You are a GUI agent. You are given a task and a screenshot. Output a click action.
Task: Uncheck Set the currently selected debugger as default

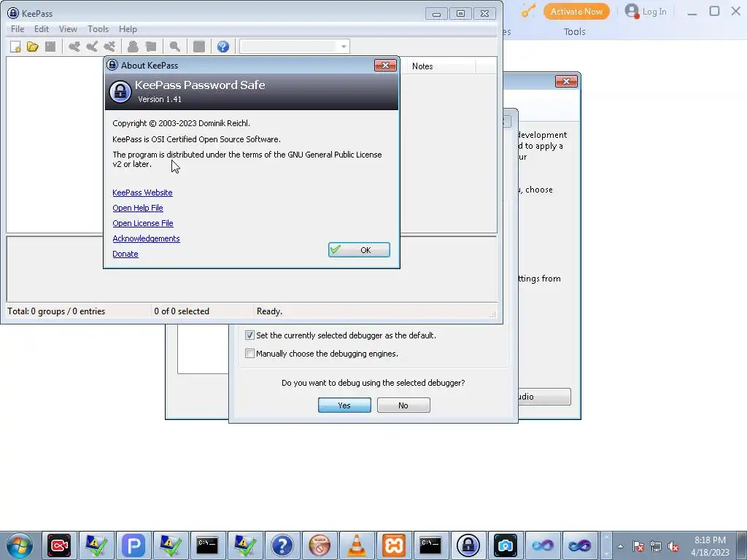[x=249, y=335]
